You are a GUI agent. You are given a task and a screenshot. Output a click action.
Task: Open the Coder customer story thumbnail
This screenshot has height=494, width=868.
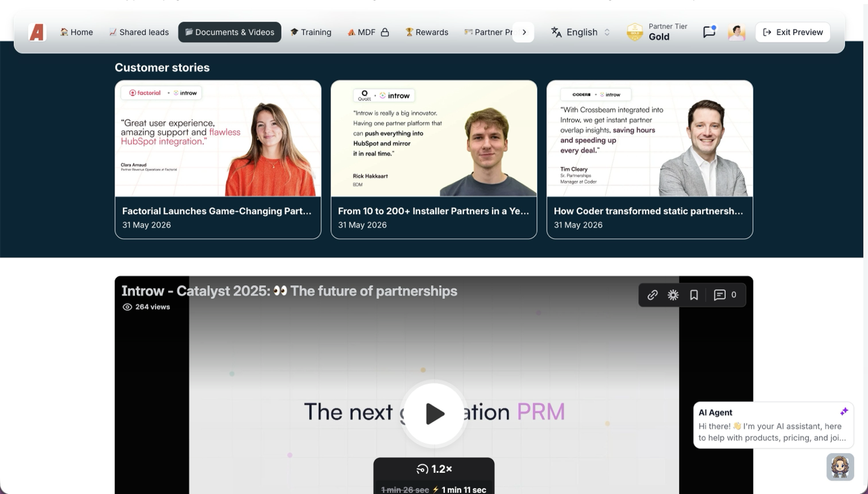(x=650, y=139)
